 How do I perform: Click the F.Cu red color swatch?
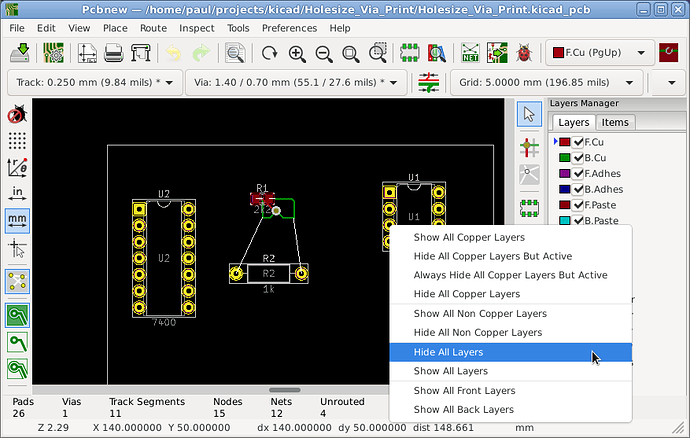(x=565, y=142)
